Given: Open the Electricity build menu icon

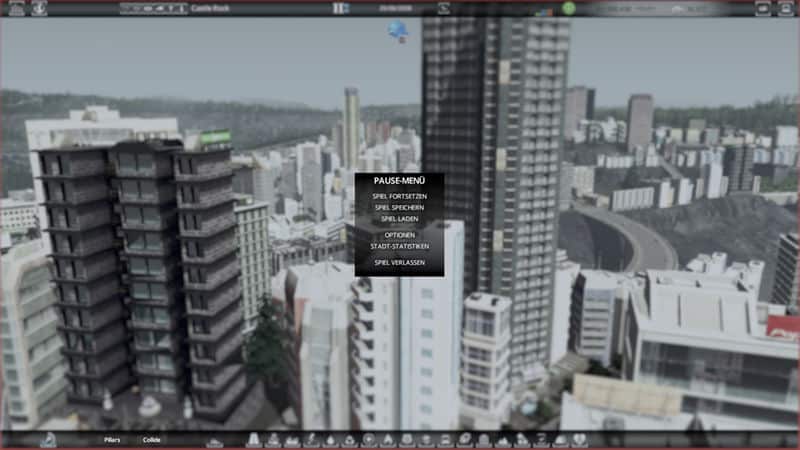Looking at the screenshot, I should click(311, 440).
